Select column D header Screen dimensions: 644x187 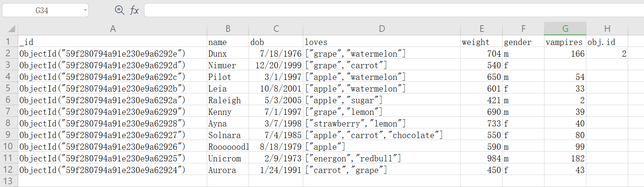(x=382, y=29)
